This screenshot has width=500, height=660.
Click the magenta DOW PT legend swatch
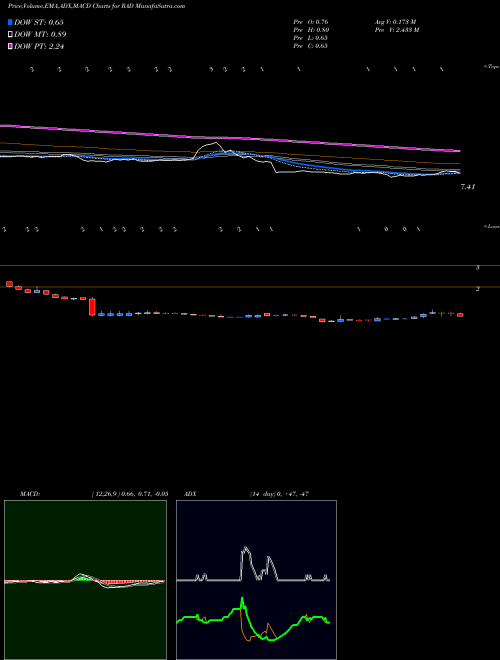pos(11,46)
